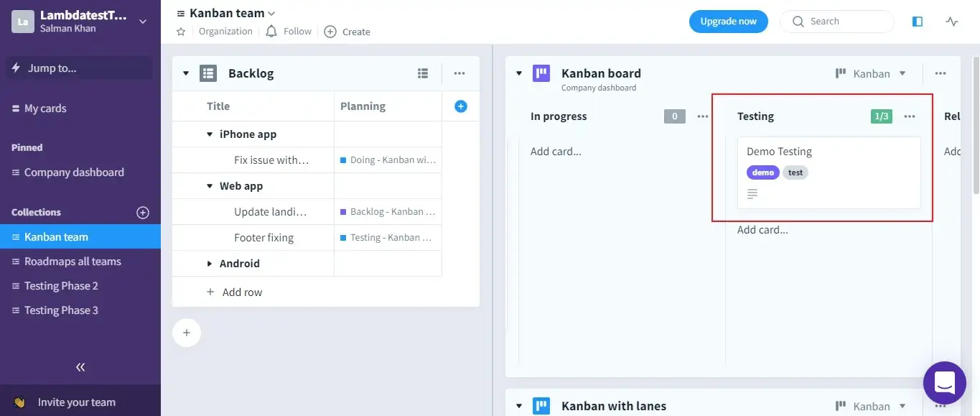
Task: Click the Upgrade now button
Action: pyautogui.click(x=728, y=22)
